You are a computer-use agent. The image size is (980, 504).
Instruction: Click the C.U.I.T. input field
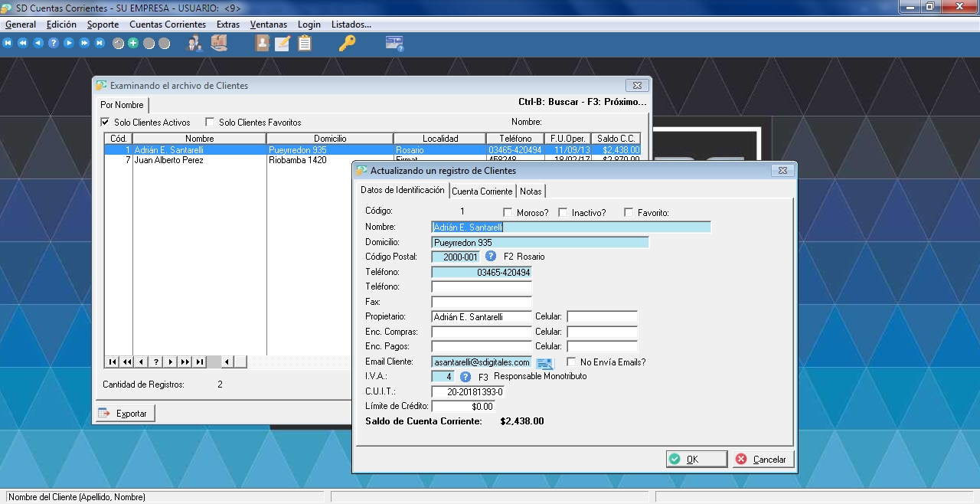tap(468, 392)
